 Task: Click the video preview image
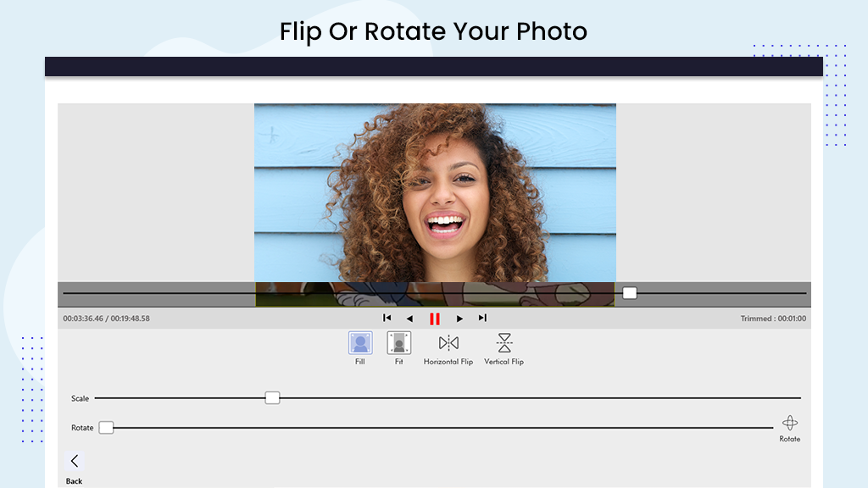click(435, 193)
